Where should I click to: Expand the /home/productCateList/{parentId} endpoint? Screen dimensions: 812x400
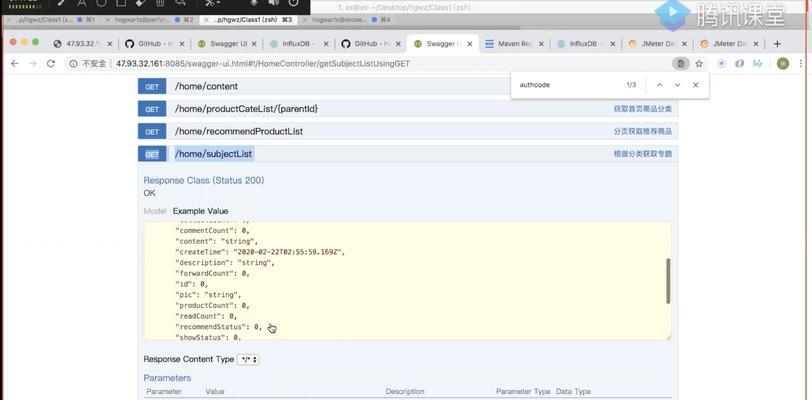click(246, 109)
